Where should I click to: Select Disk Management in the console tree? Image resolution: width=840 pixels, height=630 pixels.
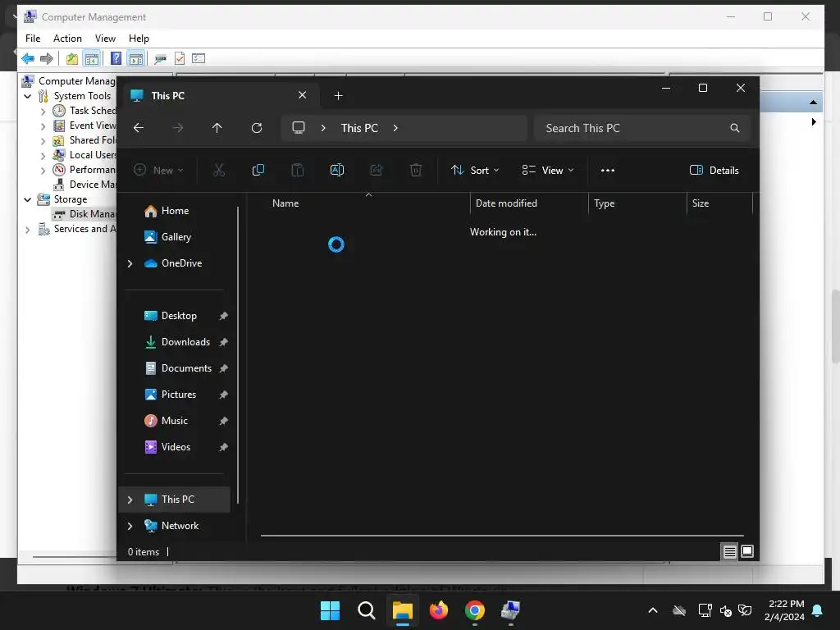pos(85,214)
